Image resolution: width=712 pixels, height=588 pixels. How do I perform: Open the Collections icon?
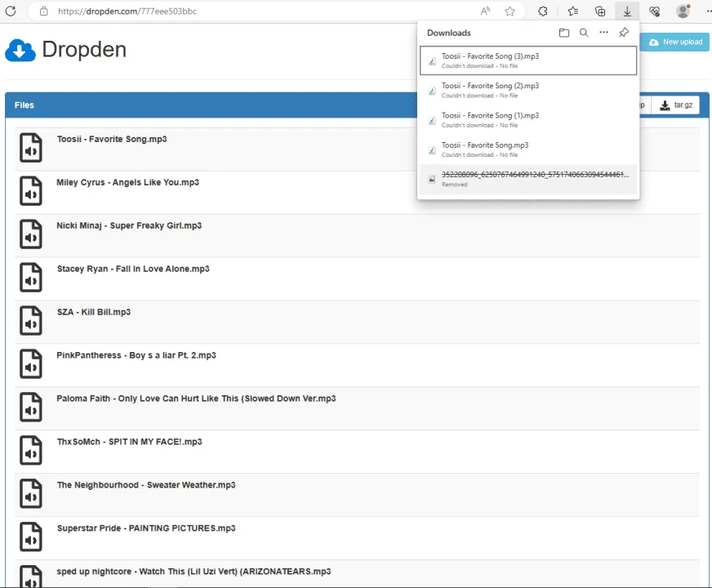(600, 11)
